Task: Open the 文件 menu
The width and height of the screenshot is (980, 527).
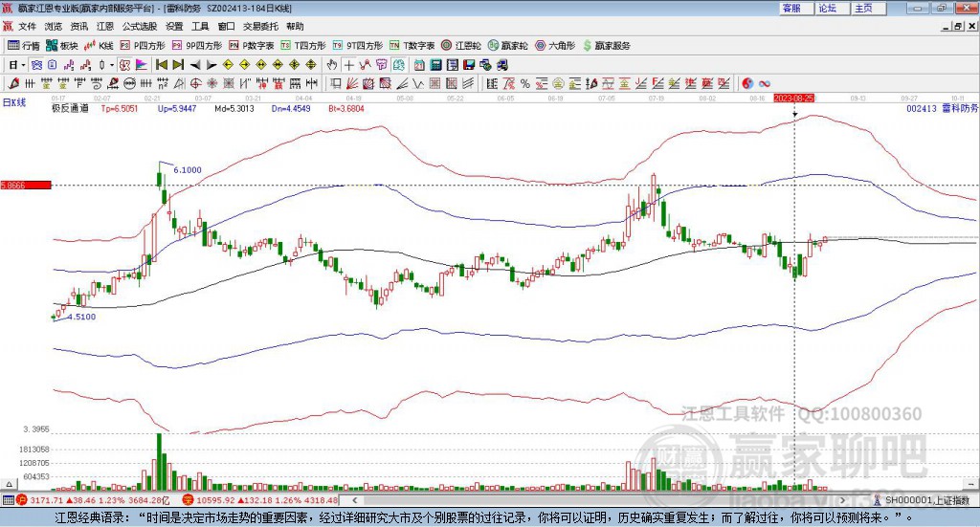Action: [x=27, y=26]
